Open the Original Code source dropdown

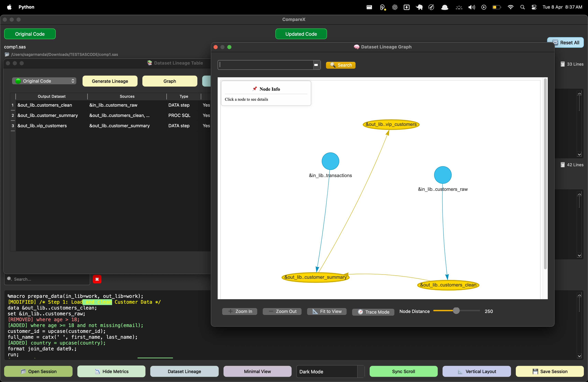(x=44, y=81)
